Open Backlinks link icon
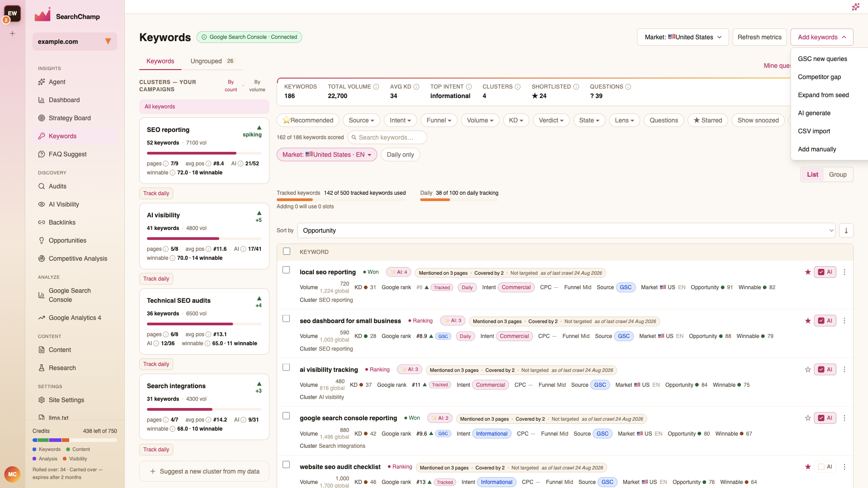 click(x=42, y=222)
